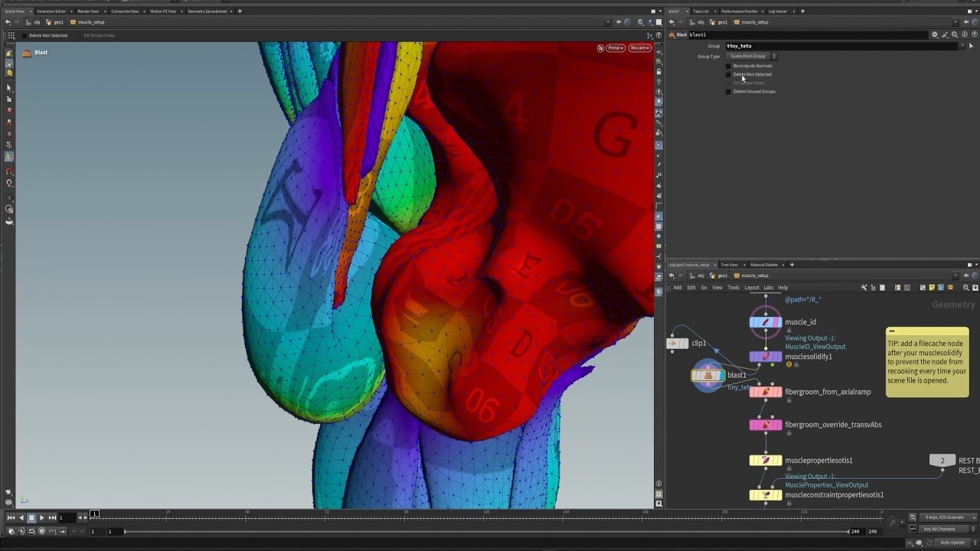The height and width of the screenshot is (551, 980).
Task: Switch to the Tree View tab
Action: 729,265
